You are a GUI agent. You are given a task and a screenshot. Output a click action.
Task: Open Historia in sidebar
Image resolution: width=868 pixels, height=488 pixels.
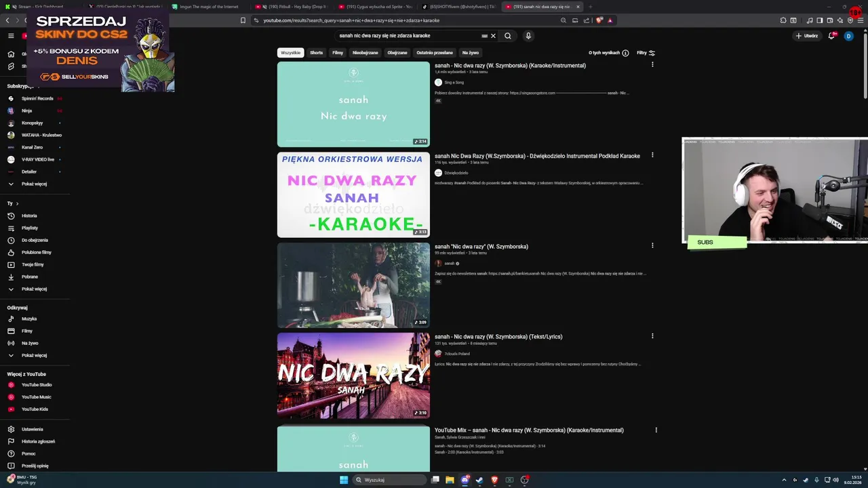tap(35, 216)
